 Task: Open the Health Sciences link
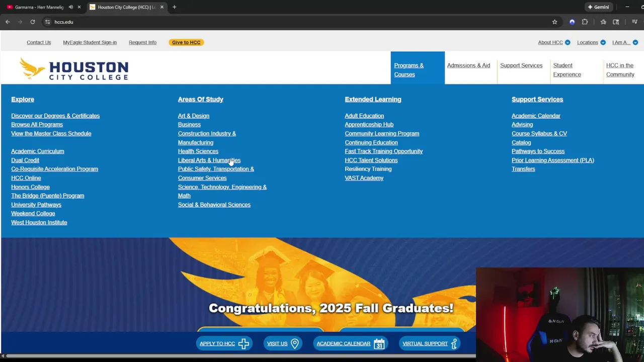pyautogui.click(x=198, y=151)
